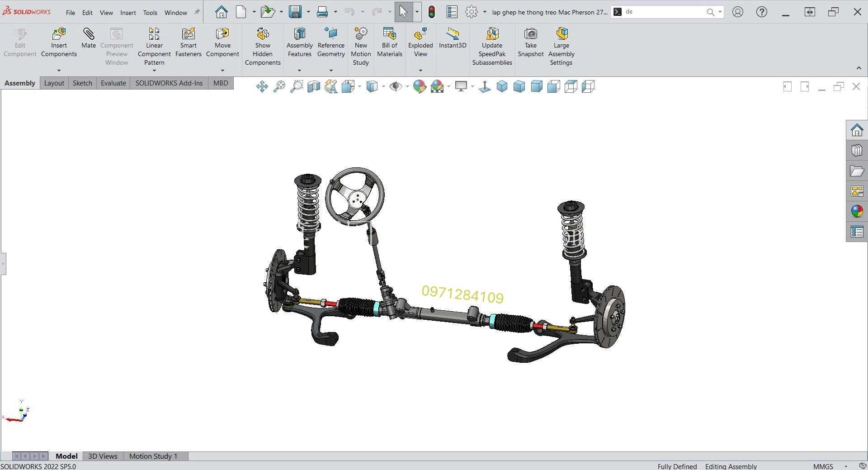Expand Exploded View dropdown arrow

click(420, 71)
